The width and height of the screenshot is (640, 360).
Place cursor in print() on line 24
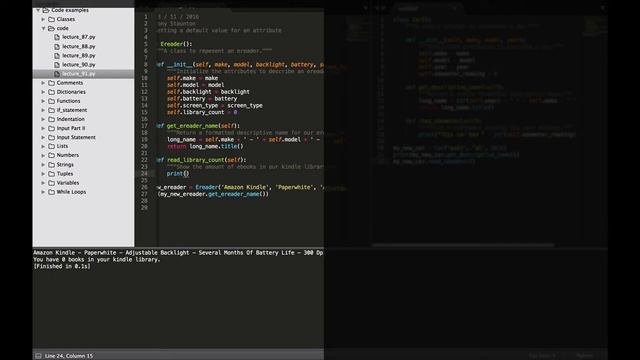178,173
